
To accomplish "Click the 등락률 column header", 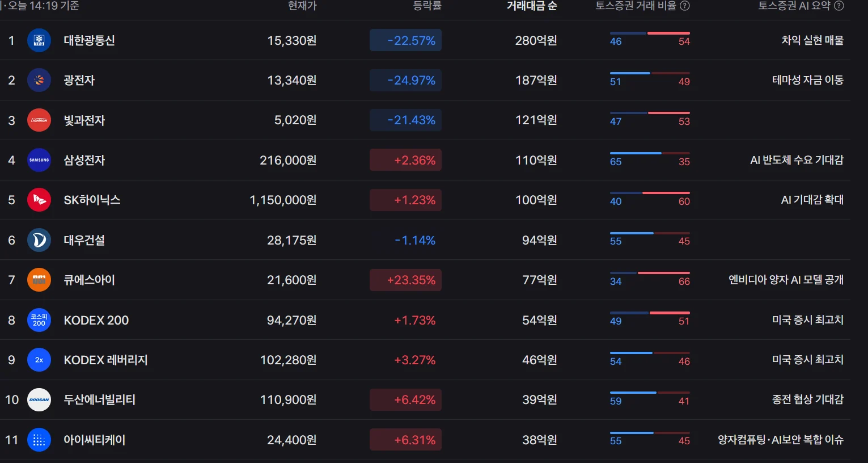I will [x=427, y=6].
